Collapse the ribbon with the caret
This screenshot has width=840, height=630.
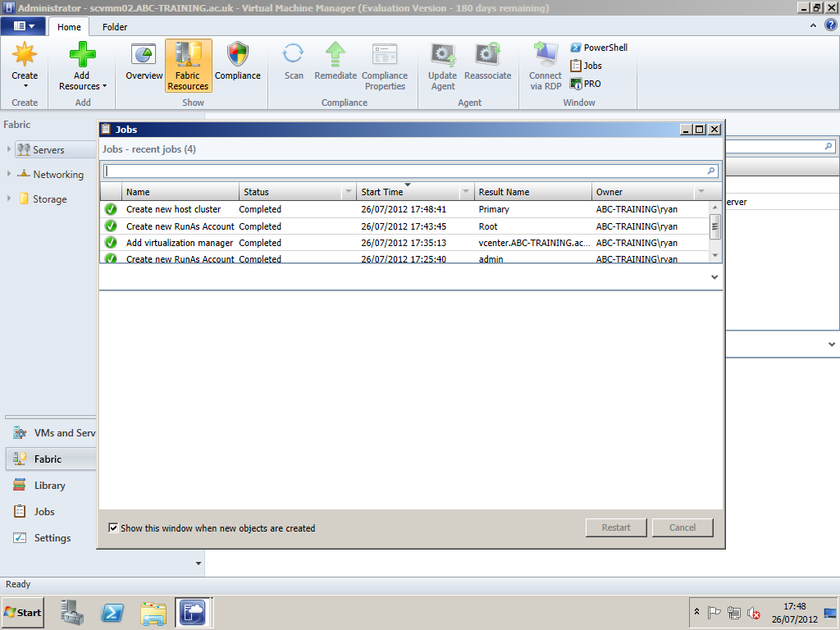point(813,25)
